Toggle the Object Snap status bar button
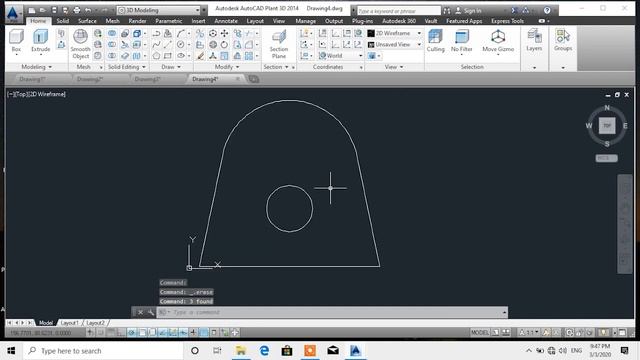This screenshot has height=360, width=640. (142, 333)
